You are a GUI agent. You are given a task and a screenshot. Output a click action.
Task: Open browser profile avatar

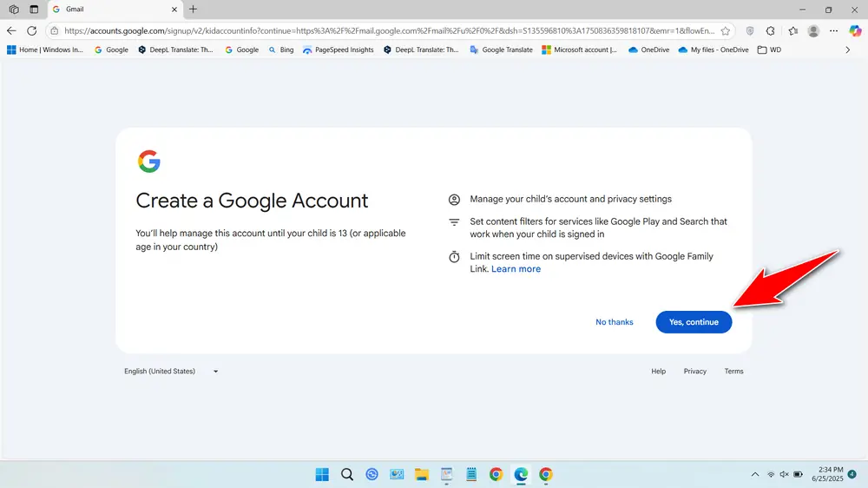coord(813,31)
